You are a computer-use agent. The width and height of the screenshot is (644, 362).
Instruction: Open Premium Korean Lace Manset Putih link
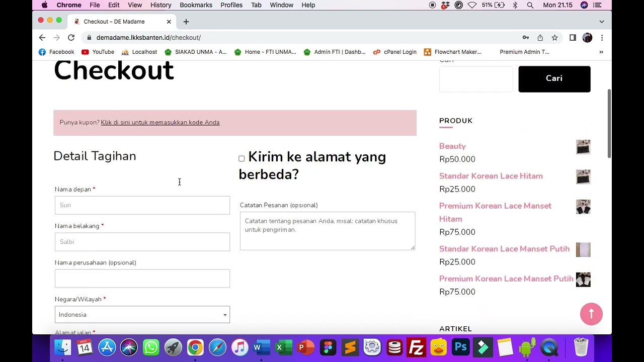tap(506, 279)
